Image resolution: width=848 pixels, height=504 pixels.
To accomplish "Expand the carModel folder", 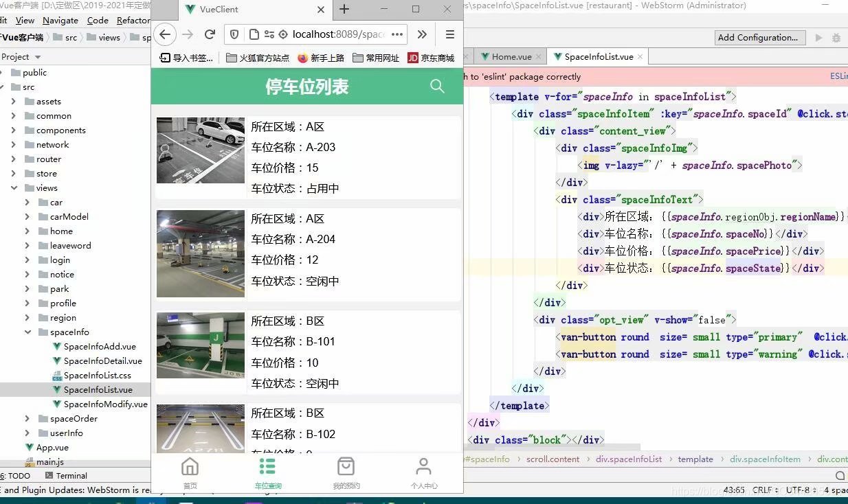I will tap(27, 216).
